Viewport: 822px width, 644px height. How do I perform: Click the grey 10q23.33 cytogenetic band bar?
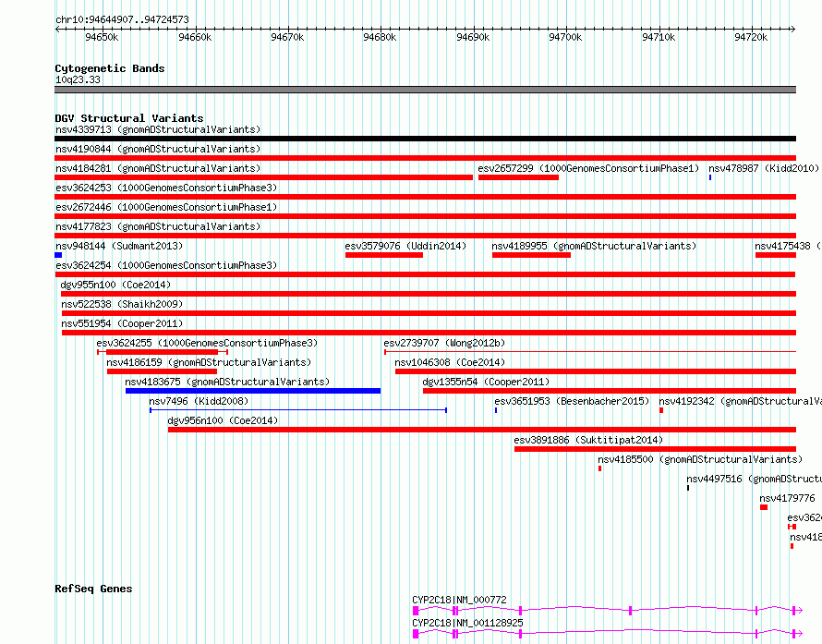click(425, 90)
